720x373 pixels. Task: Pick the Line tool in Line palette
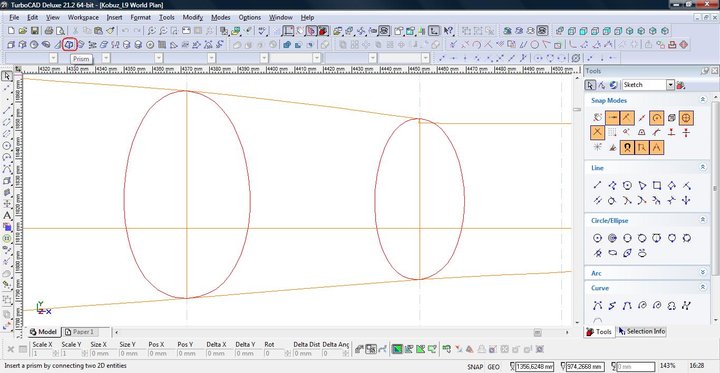(597, 186)
